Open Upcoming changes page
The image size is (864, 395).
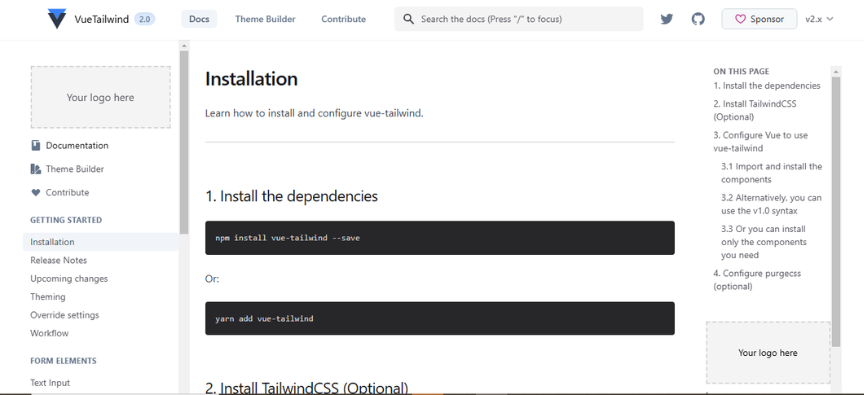[x=69, y=278]
